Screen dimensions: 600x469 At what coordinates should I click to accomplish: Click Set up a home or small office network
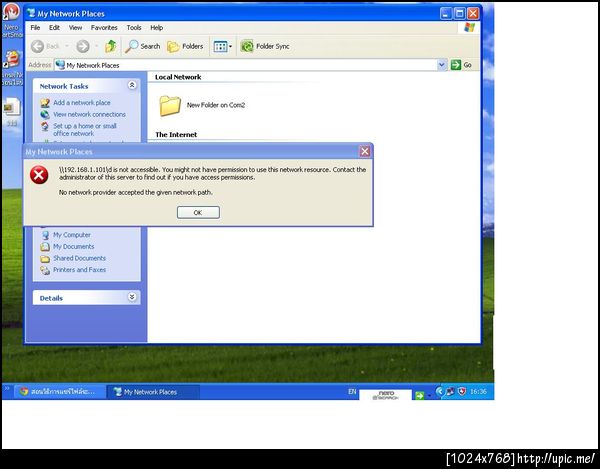(x=85, y=130)
